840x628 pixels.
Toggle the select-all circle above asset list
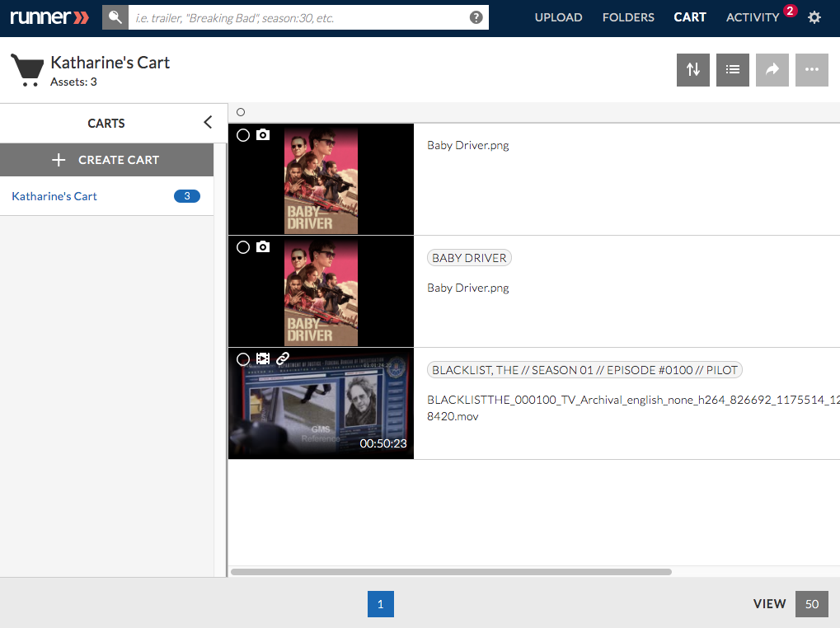coord(241,112)
